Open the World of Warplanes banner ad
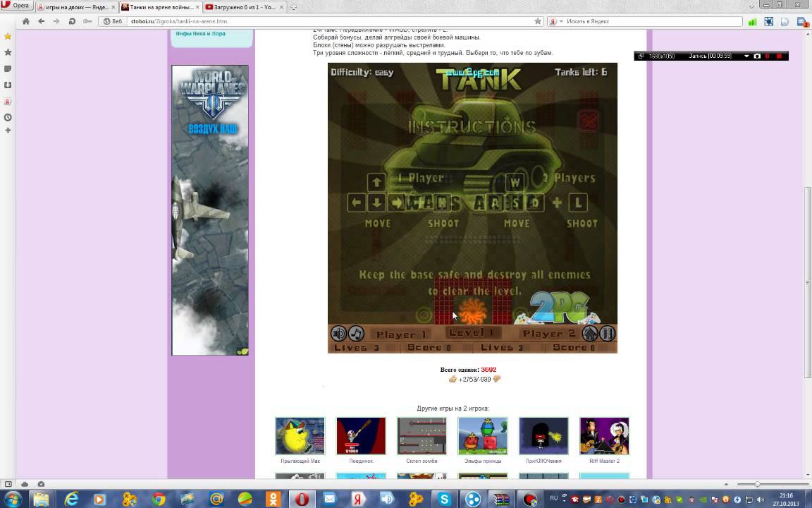This screenshot has width=812, height=508. (x=210, y=210)
